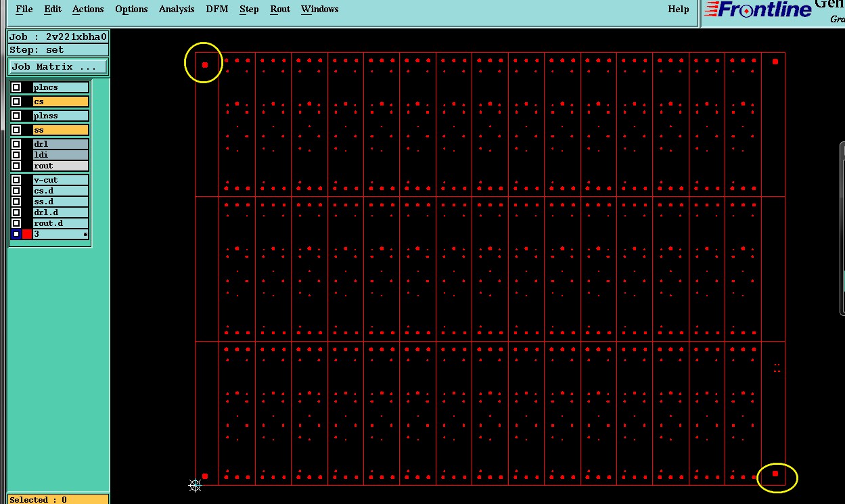Image resolution: width=845 pixels, height=504 pixels.
Task: Click the Selected : 0 status field
Action: [x=58, y=499]
